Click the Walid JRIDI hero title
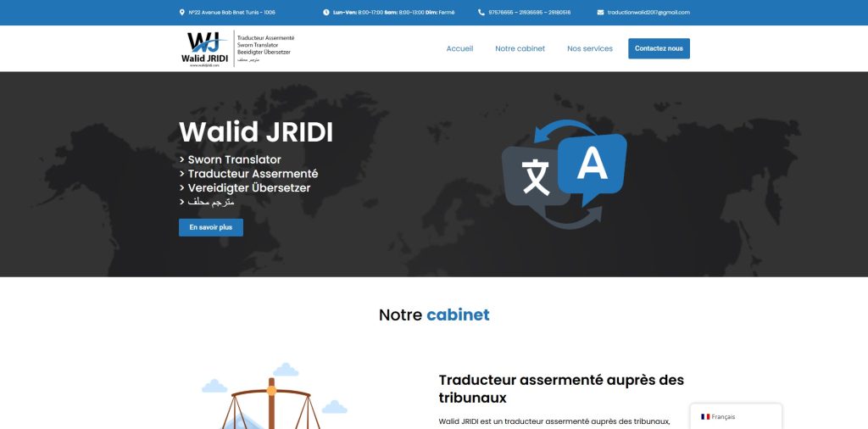868x429 pixels. click(x=256, y=133)
